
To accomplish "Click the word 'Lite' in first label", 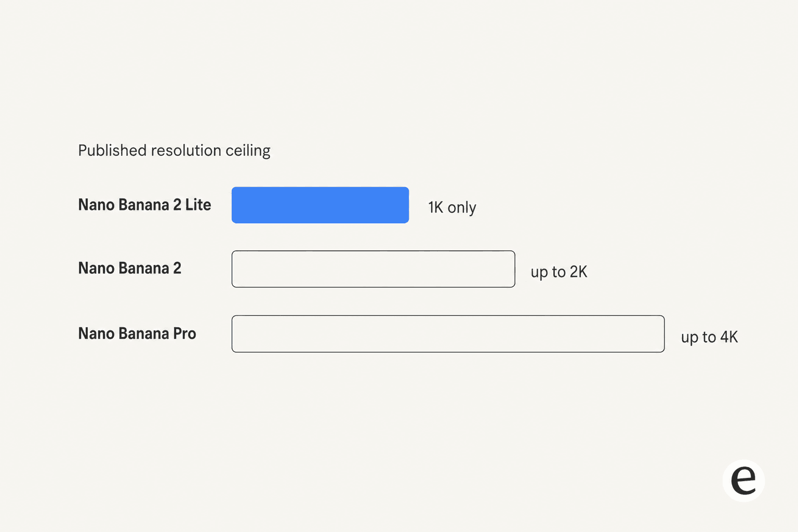I will tap(198, 205).
